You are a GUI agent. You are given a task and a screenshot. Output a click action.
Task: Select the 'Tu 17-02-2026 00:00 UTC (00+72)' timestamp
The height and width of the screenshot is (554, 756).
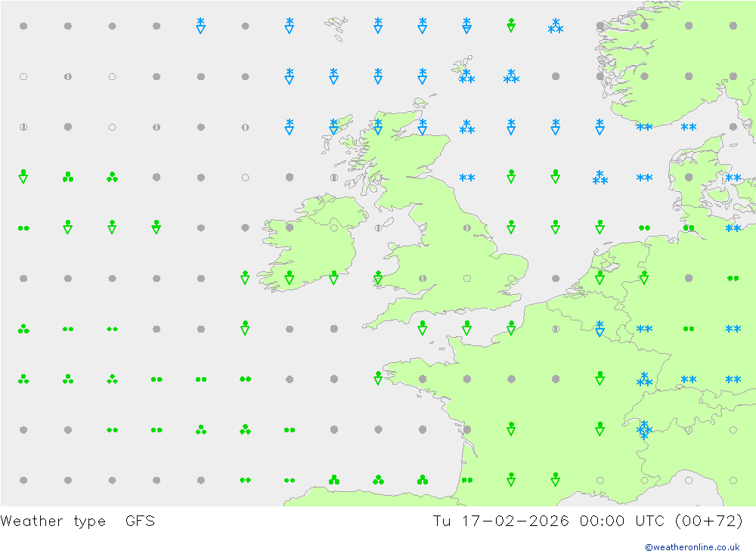click(x=587, y=522)
